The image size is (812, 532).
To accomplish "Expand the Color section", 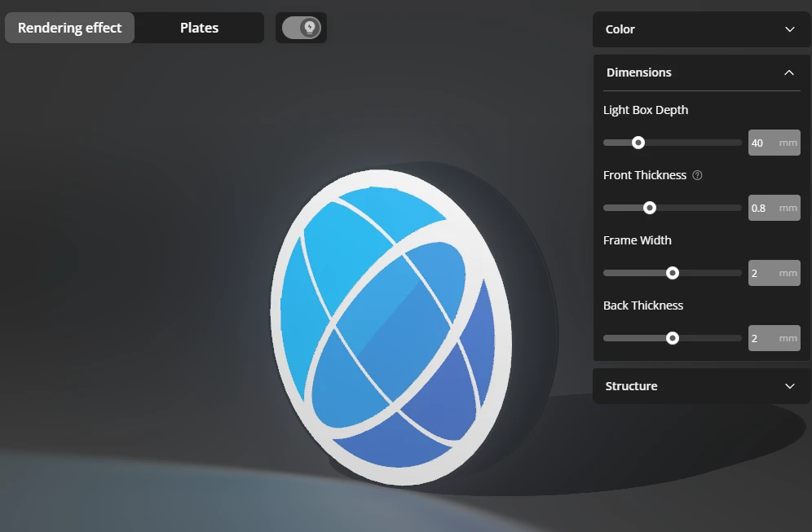I will [701, 29].
